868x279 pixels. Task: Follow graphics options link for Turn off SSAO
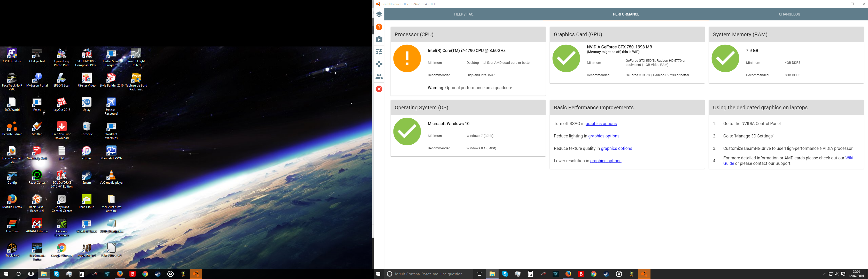click(601, 124)
